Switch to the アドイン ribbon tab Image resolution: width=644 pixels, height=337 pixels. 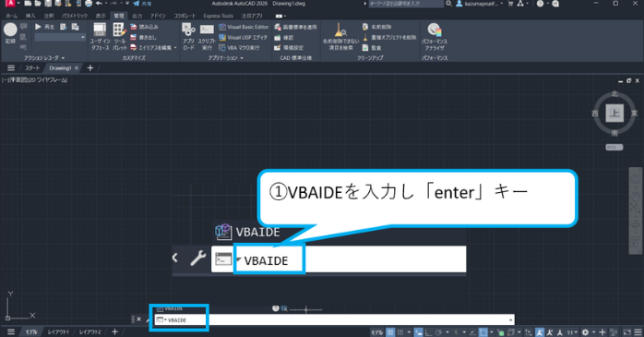click(x=158, y=16)
